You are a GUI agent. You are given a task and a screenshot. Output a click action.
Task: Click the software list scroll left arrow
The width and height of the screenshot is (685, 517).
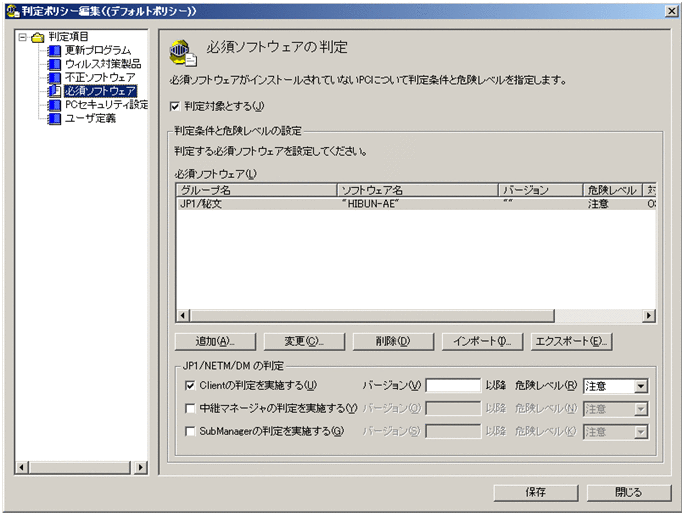pyautogui.click(x=183, y=316)
